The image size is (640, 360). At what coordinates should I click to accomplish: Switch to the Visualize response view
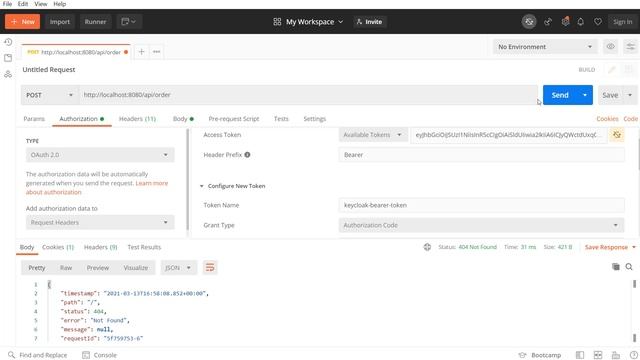tap(136, 268)
